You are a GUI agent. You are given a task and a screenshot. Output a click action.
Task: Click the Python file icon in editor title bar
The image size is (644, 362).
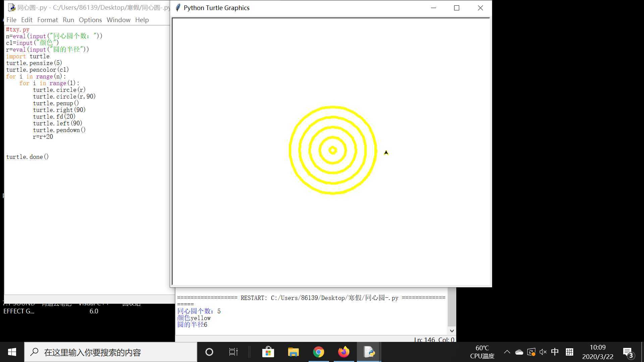[11, 7]
